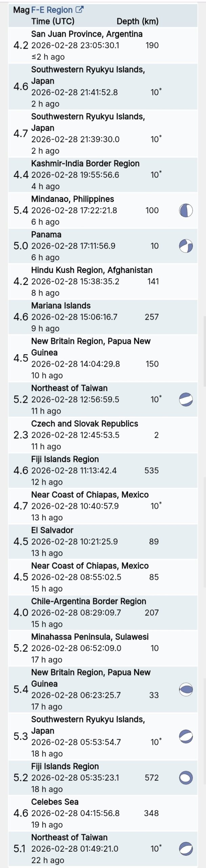This screenshot has height=868, width=206.
Task: Show beachball for magnitude 5.2 Fiji Islands quake
Action: 186,777
